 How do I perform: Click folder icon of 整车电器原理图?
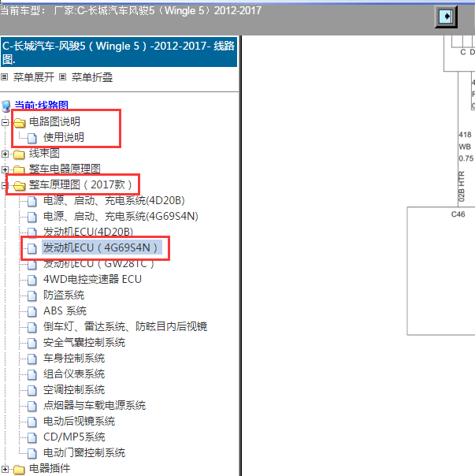coord(19,169)
